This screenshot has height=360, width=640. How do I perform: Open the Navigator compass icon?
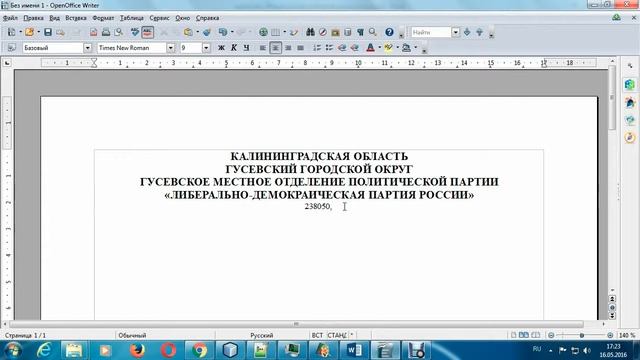coord(323,32)
